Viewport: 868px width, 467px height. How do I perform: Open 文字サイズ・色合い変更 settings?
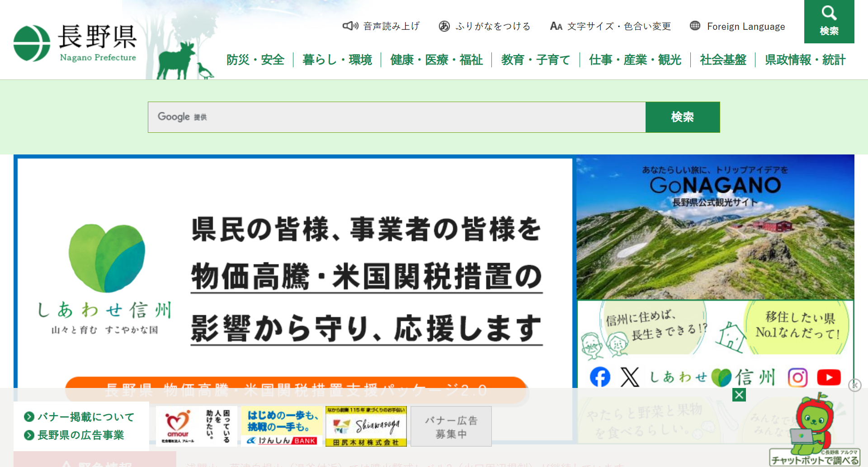(610, 26)
